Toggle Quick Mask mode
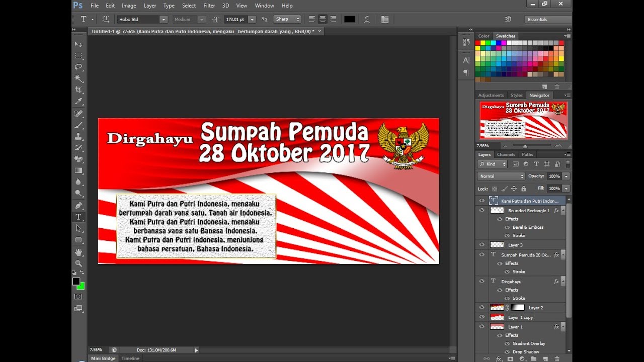Screen dimensions: 644x362 click(78, 297)
